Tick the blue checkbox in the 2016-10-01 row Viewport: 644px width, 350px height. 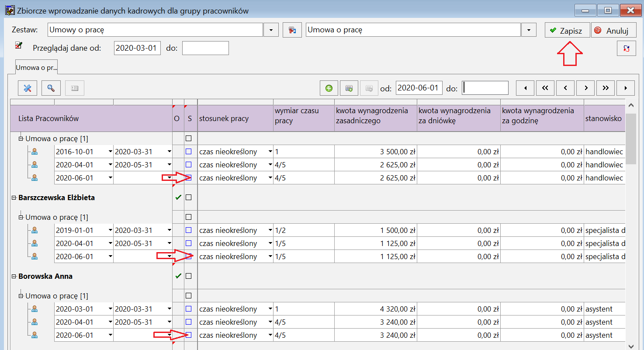click(189, 152)
